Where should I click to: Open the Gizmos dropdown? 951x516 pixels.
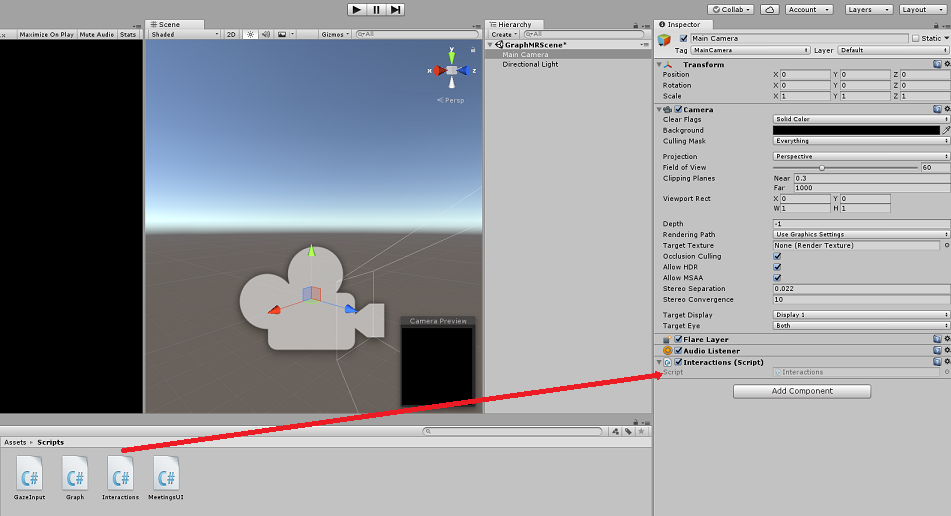pyautogui.click(x=335, y=35)
